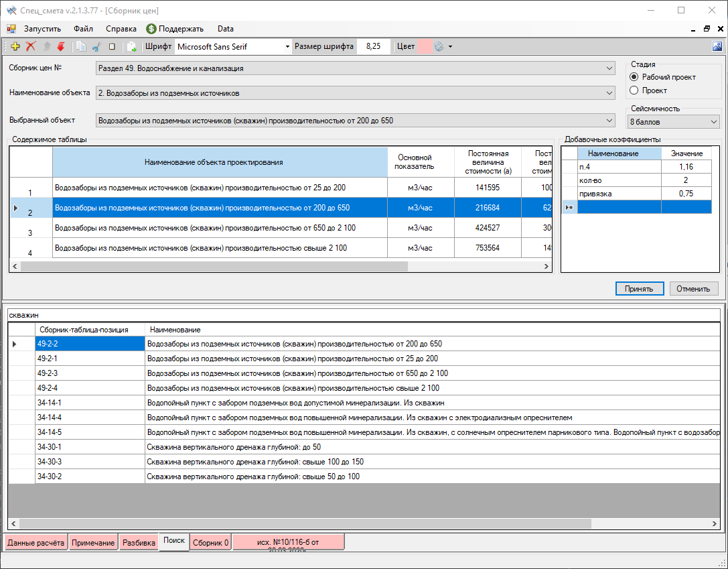The height and width of the screenshot is (569, 728).
Task: Click the yellow plus add-row icon
Action: (15, 46)
